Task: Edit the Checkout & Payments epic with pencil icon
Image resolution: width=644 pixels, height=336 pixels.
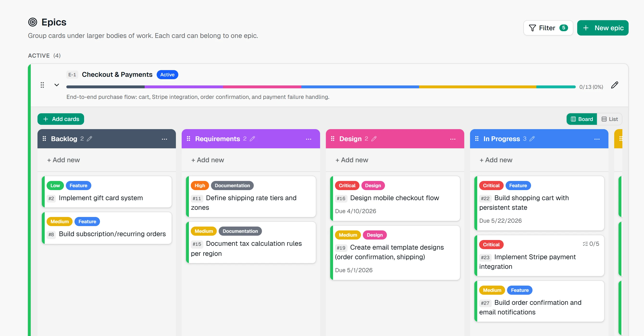Action: click(614, 85)
